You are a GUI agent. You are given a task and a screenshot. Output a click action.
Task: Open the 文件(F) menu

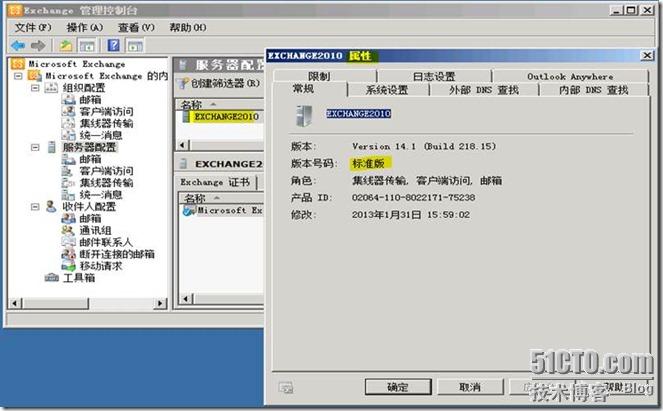tap(33, 27)
